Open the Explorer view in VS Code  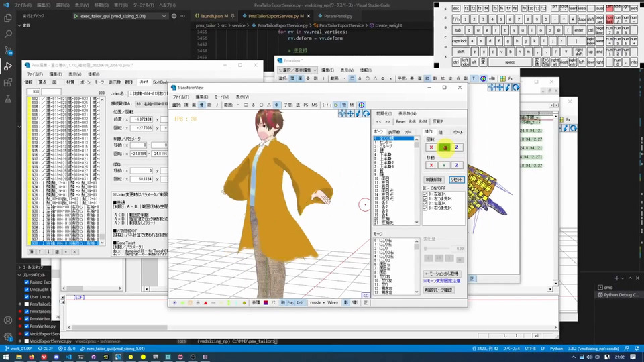[x=8, y=18]
